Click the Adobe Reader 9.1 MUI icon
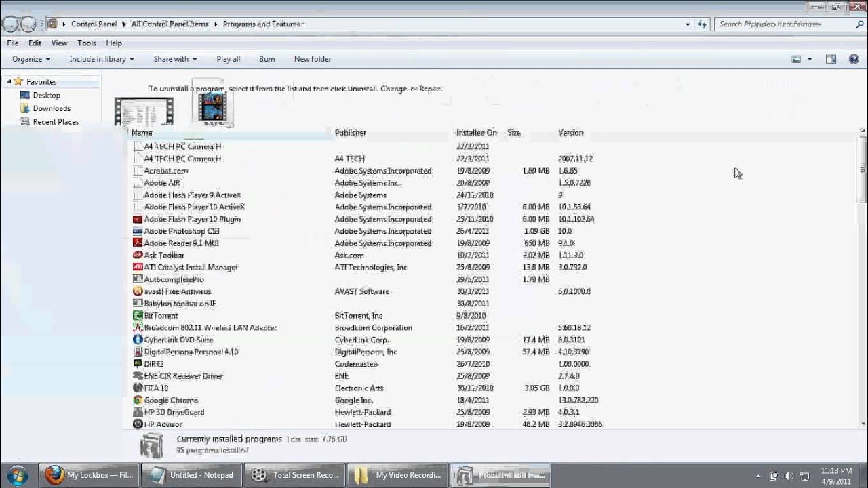Screen dimensions: 868x488 138,243
